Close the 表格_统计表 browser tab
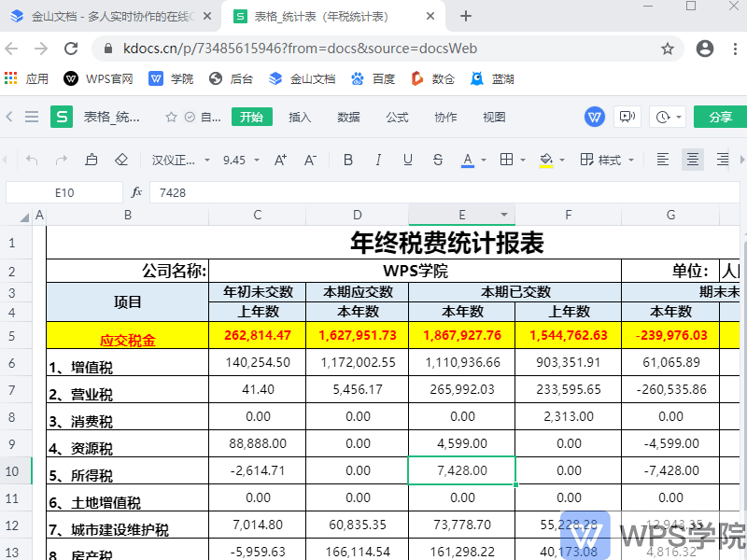Viewport: 747px width, 560px height. [x=430, y=17]
